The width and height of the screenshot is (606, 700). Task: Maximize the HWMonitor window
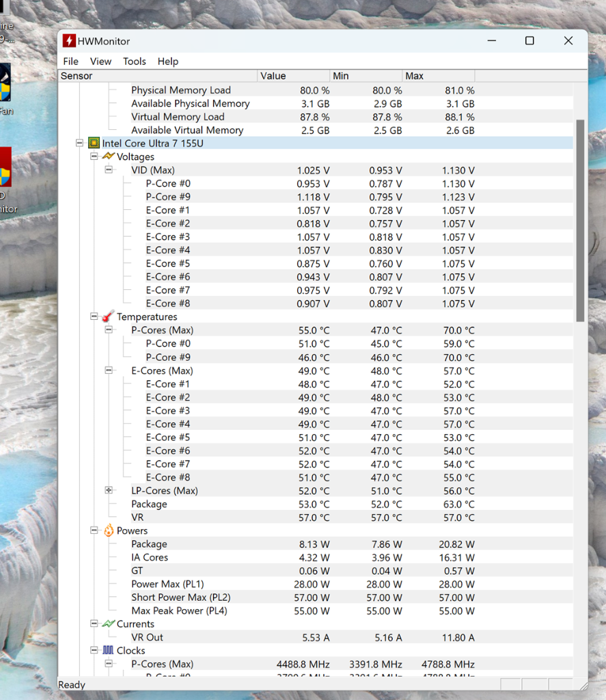[529, 41]
